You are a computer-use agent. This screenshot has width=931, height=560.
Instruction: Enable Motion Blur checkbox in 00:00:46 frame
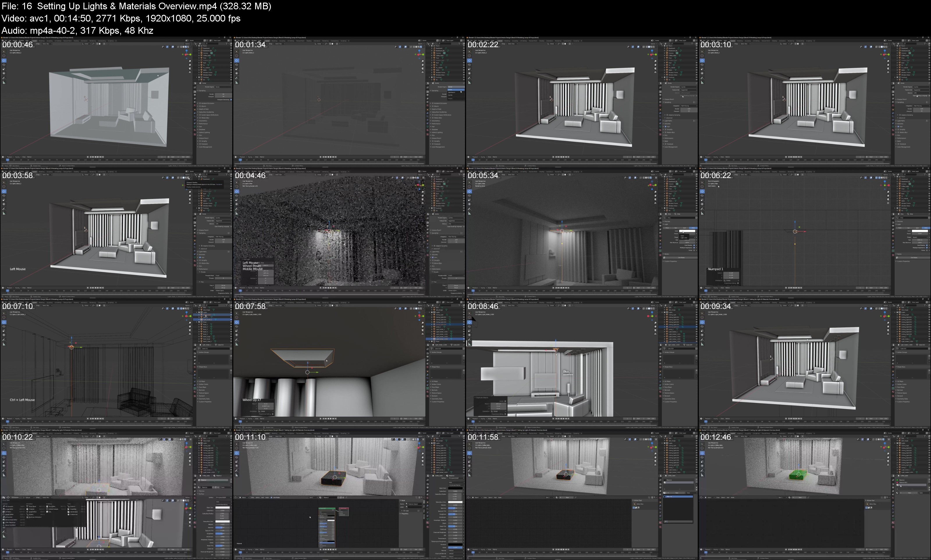[x=200, y=118]
